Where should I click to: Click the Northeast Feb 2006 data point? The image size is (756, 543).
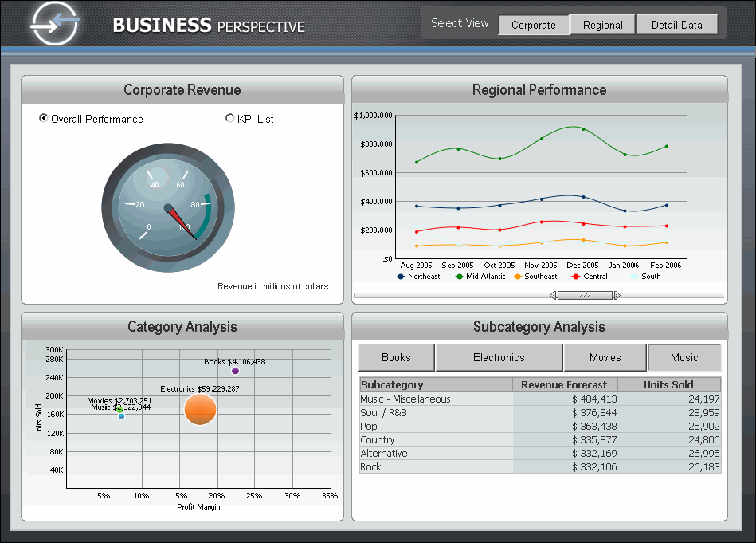667,205
